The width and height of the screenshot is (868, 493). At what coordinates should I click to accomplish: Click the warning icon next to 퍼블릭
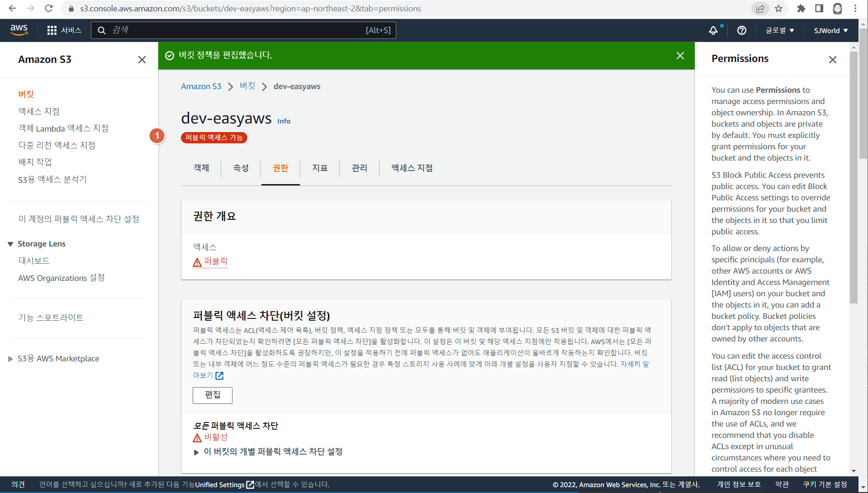197,262
